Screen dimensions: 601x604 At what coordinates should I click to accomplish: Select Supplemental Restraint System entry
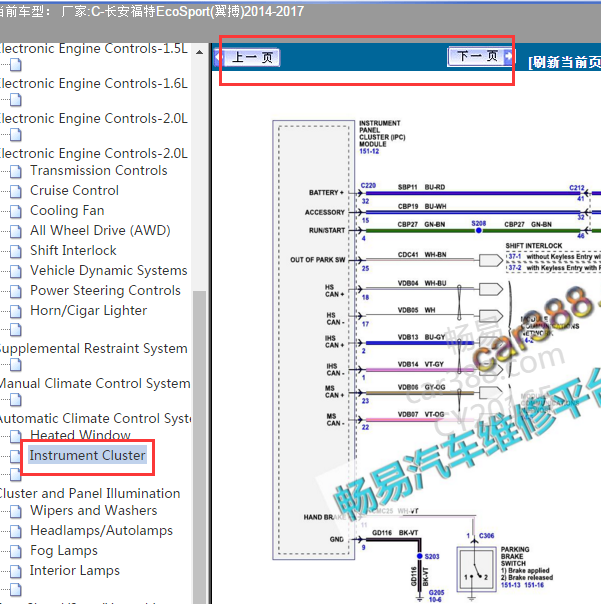94,348
